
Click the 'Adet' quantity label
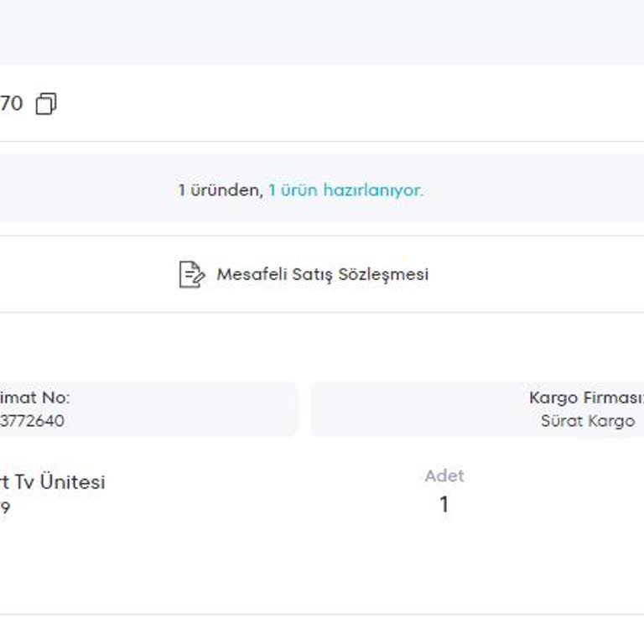[x=444, y=475]
